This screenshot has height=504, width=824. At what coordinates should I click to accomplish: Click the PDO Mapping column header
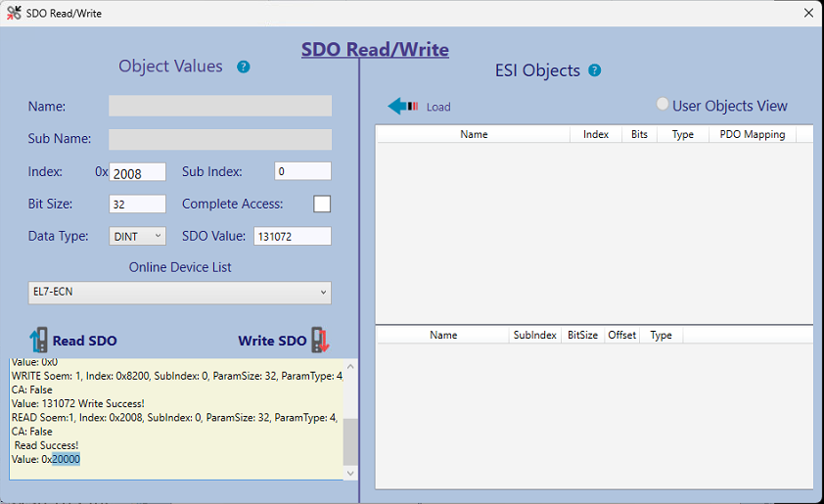pos(752,134)
